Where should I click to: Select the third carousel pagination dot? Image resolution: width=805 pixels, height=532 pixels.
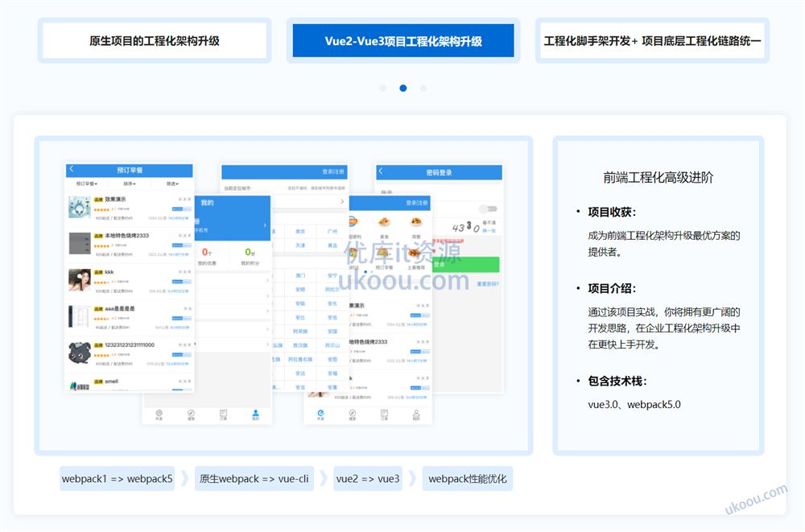coord(423,89)
